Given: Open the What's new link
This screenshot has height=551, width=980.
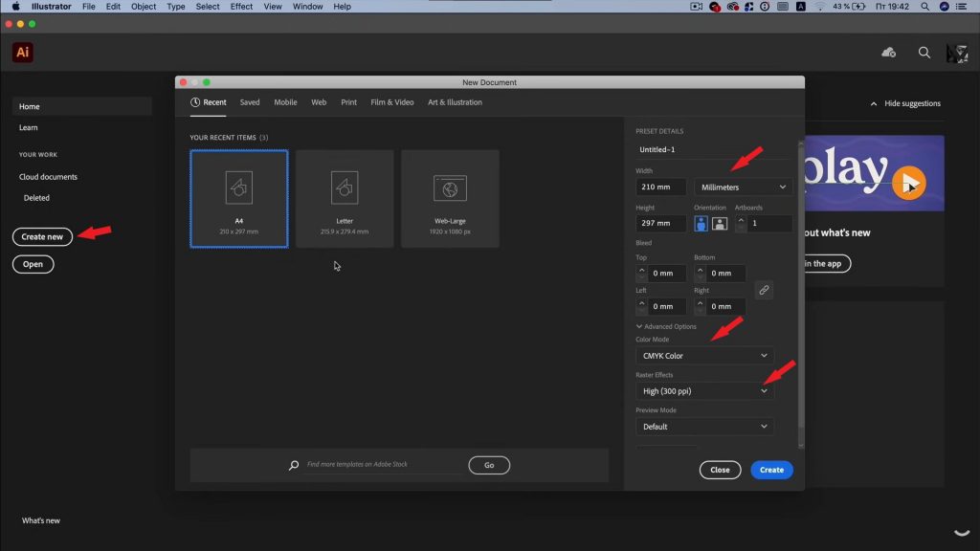Looking at the screenshot, I should 41,520.
